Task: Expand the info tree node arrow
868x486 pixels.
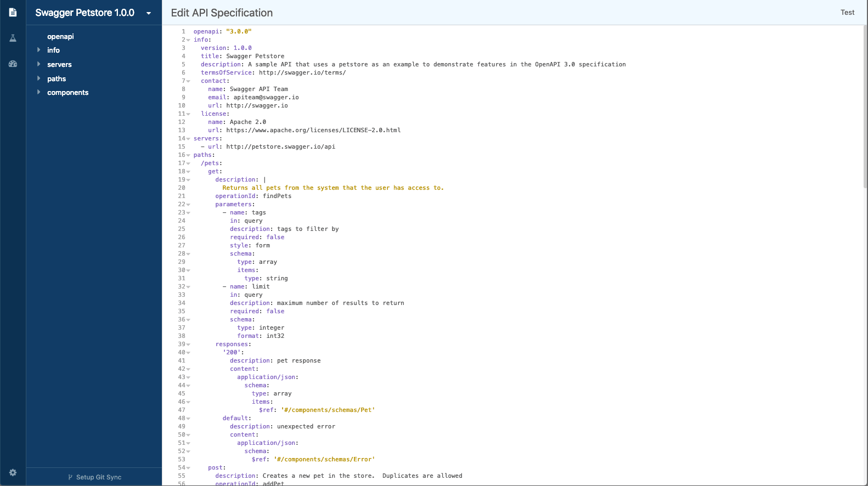Action: tap(38, 50)
